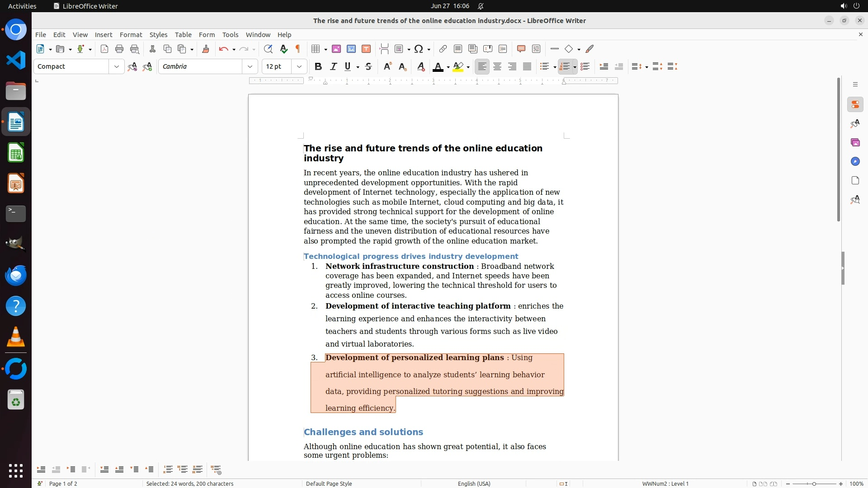Click the English (USA) language status field

point(474,483)
